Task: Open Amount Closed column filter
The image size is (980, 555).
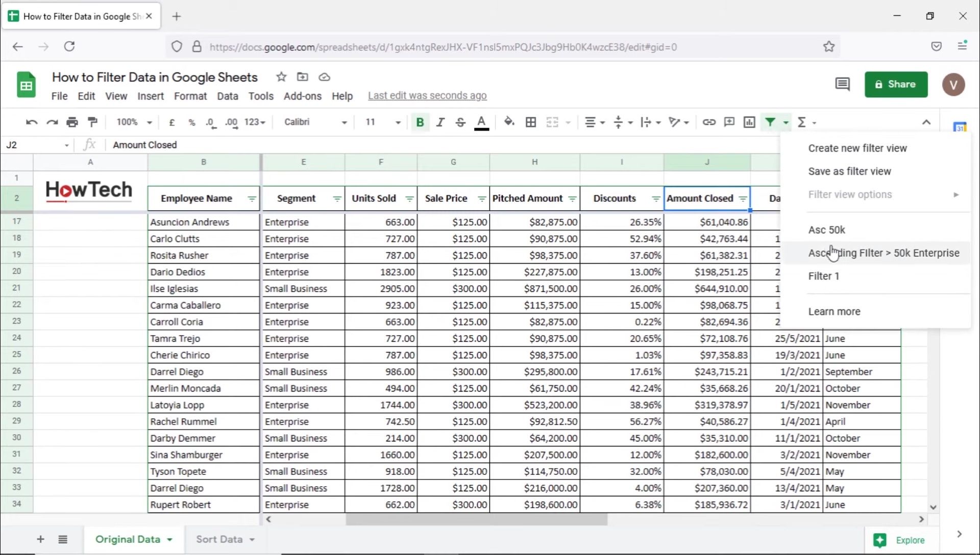Action: (743, 199)
